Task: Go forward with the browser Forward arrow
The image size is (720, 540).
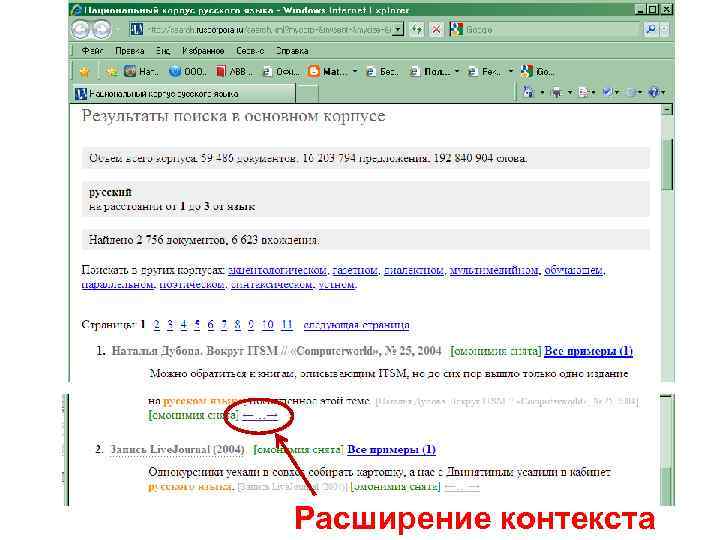Action: tap(101, 29)
